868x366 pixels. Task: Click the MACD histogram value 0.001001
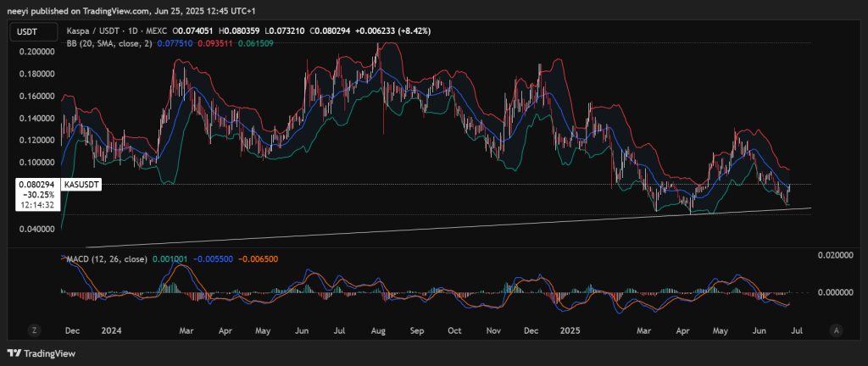(x=169, y=258)
